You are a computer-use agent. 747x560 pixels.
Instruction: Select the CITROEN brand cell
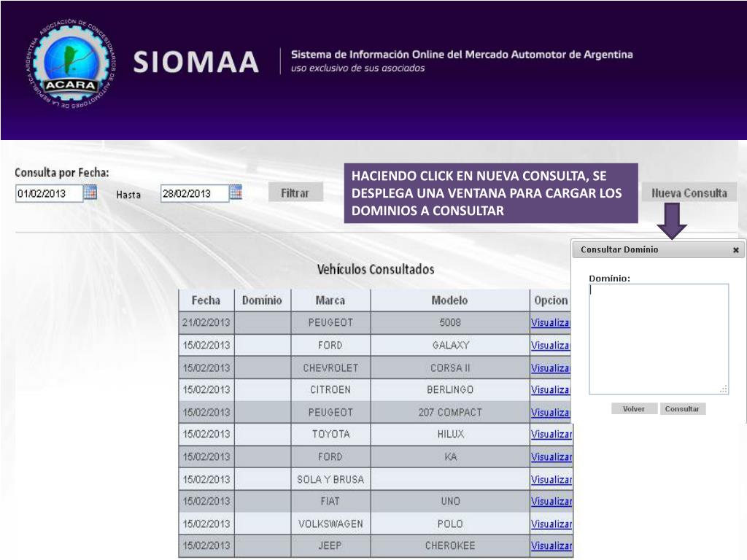(330, 390)
